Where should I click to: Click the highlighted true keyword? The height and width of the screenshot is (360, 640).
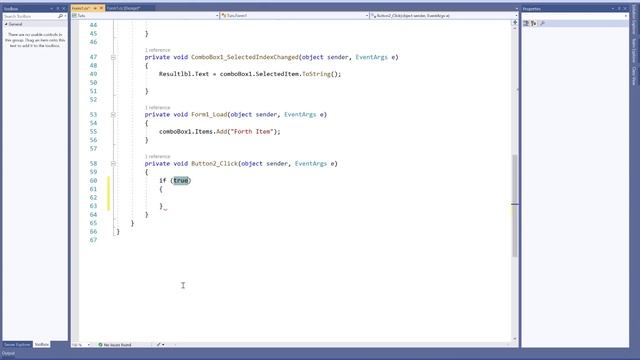(180, 180)
